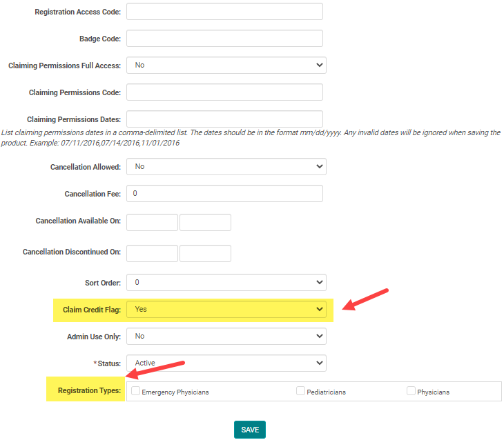Tick the Emergency Physicians checkbox
Image resolution: width=504 pixels, height=440 pixels.
[x=136, y=391]
